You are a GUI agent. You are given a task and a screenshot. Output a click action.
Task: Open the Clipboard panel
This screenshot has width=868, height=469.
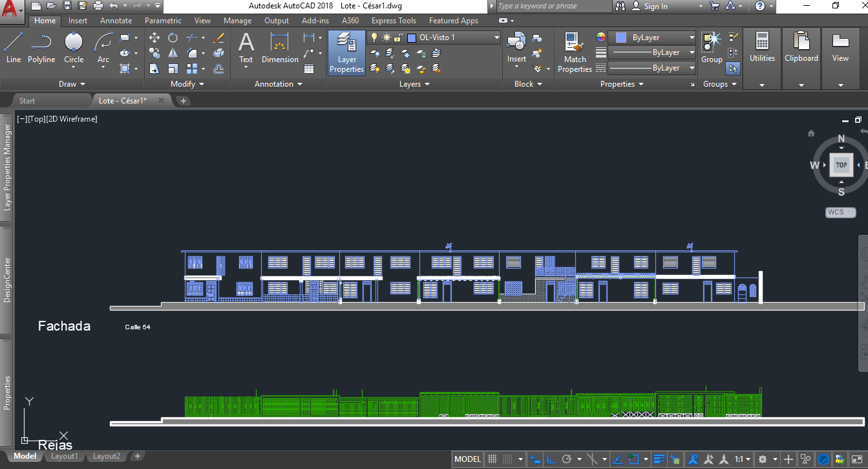pyautogui.click(x=801, y=58)
